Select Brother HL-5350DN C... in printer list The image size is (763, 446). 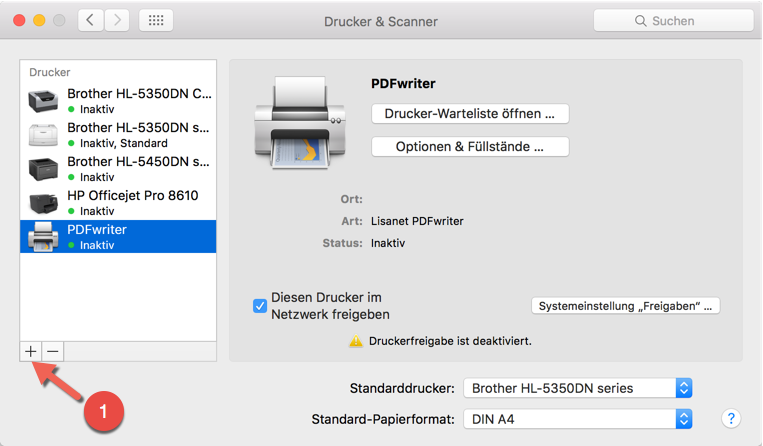click(118, 101)
